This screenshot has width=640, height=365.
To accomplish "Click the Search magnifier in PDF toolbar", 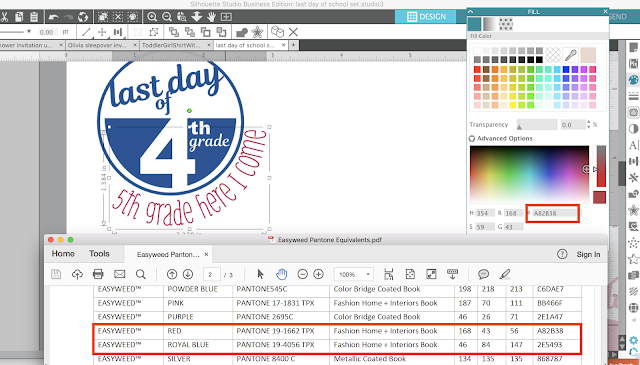I will (x=141, y=274).
